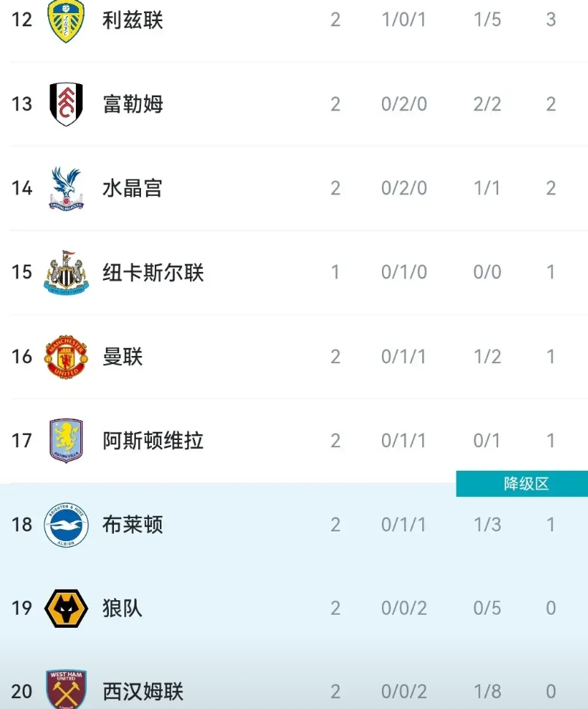
Task: Tap team name 阿斯顿维拉
Action: pyautogui.click(x=153, y=441)
